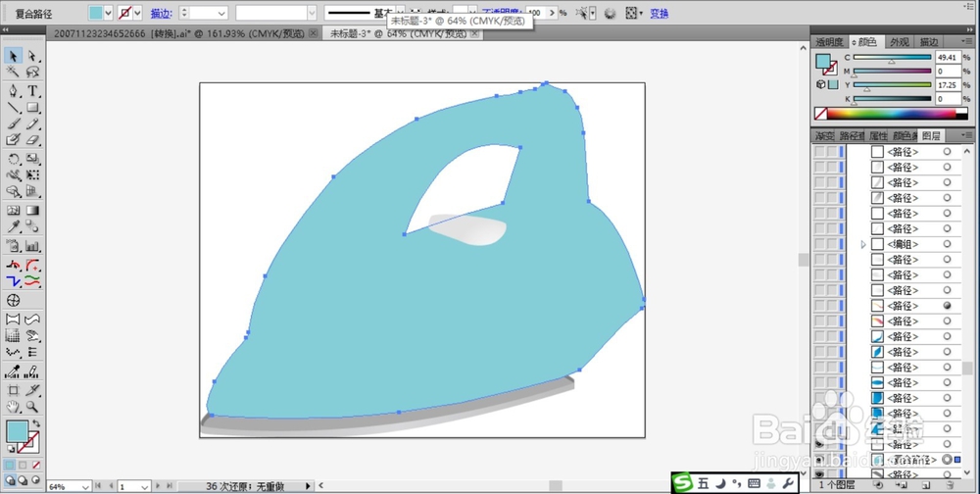980x494 pixels.
Task: Set toolbox mode to None (red slash)
Action: [35, 466]
